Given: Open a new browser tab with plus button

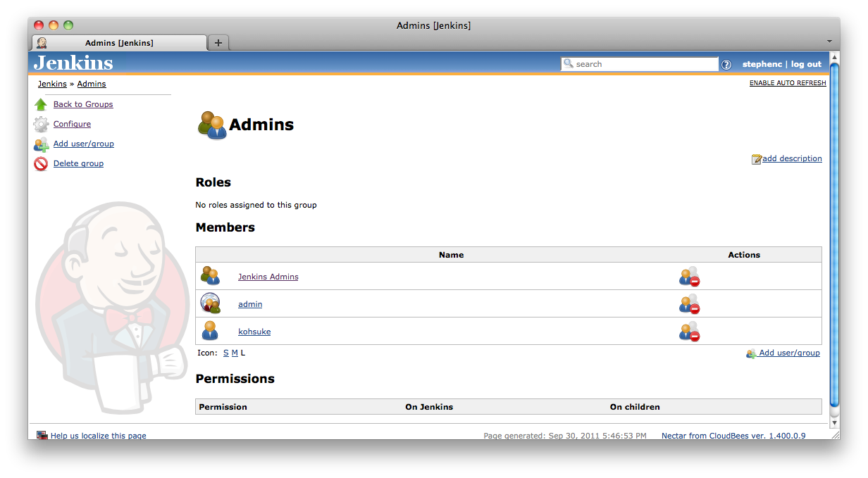Looking at the screenshot, I should coord(218,43).
